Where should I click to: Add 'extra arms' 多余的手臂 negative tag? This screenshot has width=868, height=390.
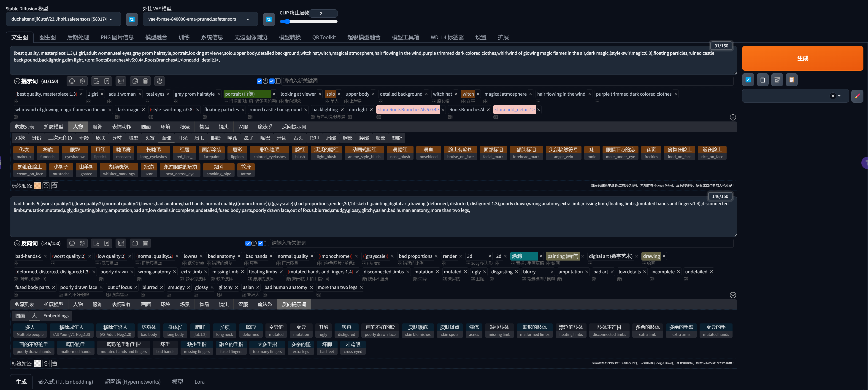[681, 330]
